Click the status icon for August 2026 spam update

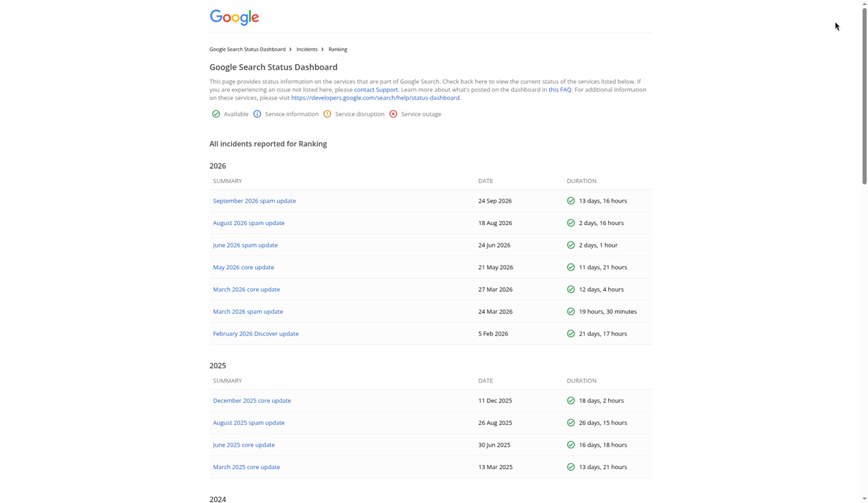(571, 223)
